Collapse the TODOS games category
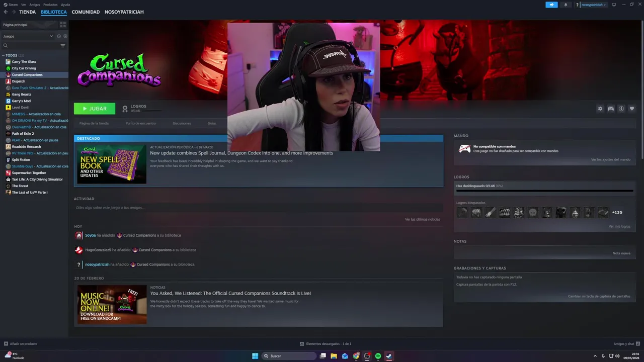This screenshot has width=644, height=362. [3, 55]
